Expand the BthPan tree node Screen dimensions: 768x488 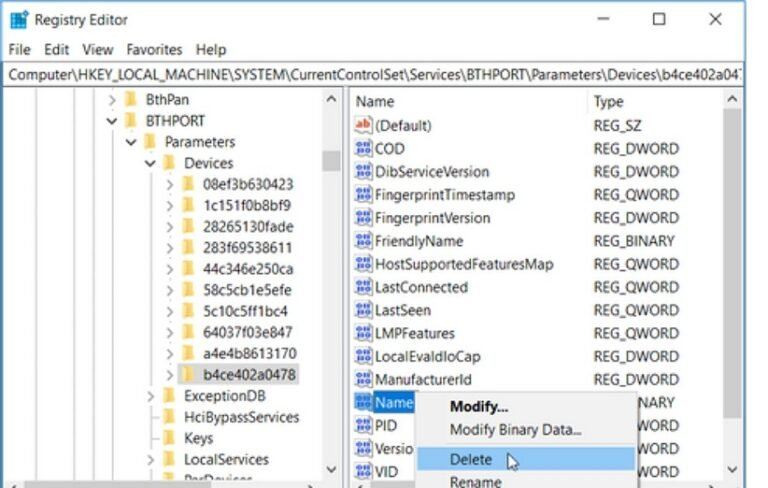[x=112, y=100]
